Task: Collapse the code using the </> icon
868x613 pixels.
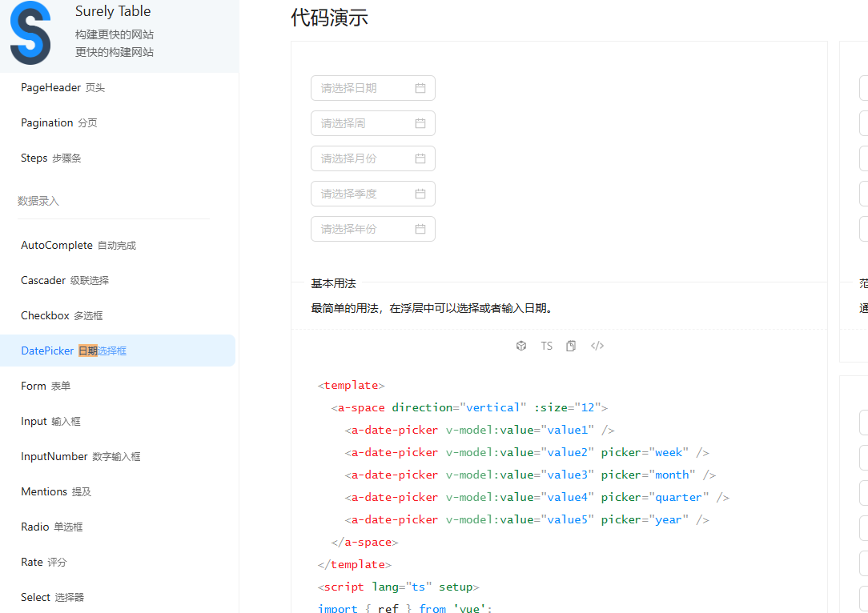Action: (597, 346)
